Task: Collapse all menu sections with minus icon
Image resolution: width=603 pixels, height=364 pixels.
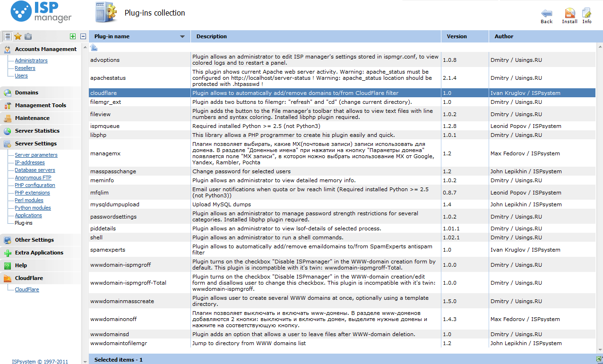Action: (x=83, y=36)
